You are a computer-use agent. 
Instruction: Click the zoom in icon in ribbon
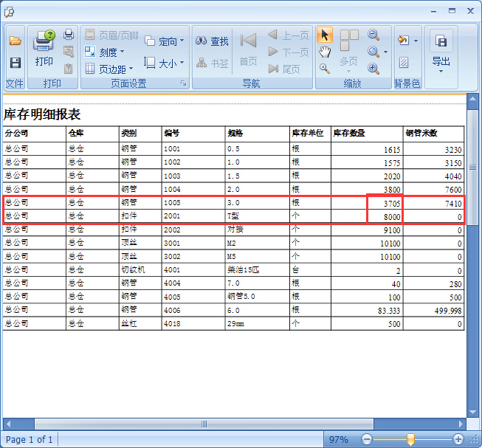[374, 69]
